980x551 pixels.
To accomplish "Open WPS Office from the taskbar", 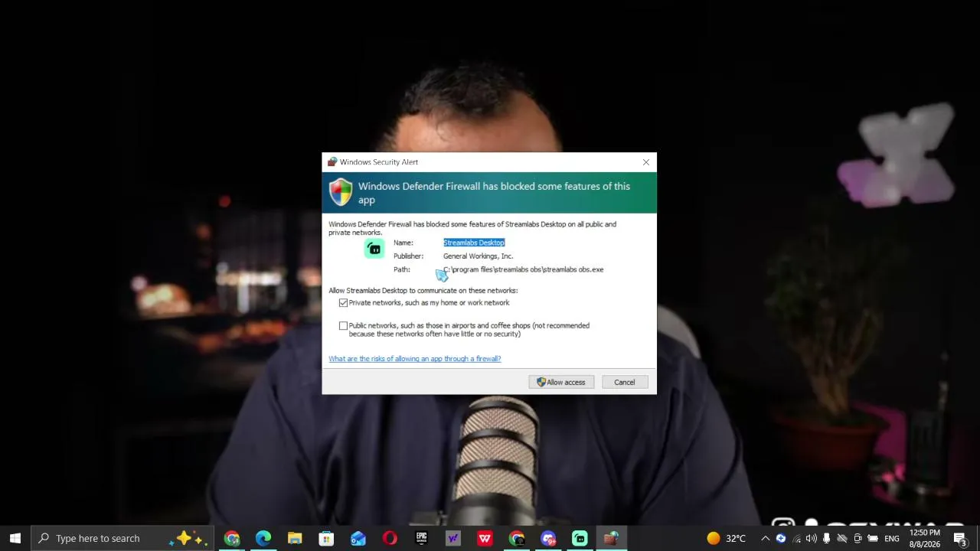I will click(485, 539).
